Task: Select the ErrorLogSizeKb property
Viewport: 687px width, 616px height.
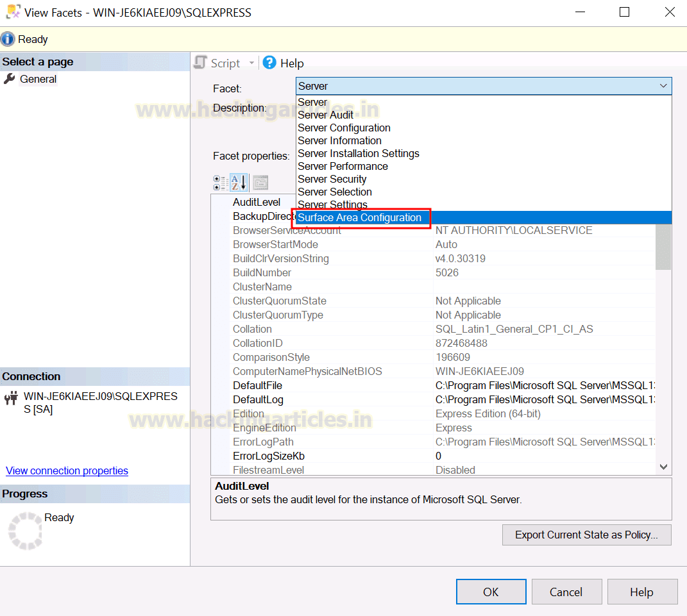Action: pyautogui.click(x=269, y=456)
